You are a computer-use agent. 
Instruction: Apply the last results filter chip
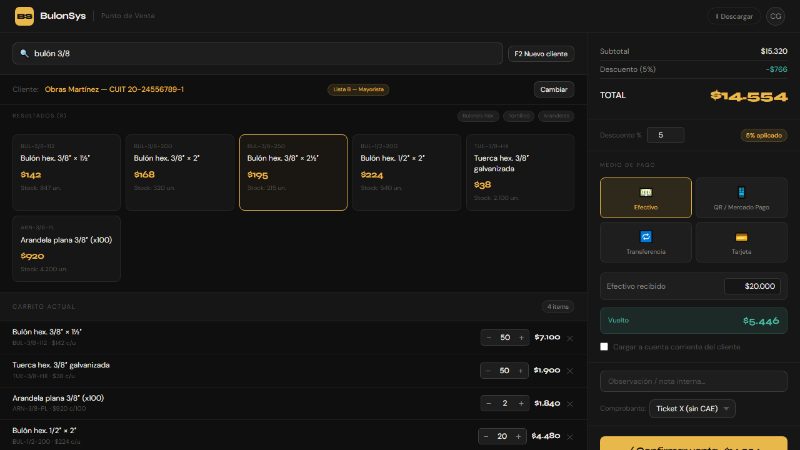[556, 116]
